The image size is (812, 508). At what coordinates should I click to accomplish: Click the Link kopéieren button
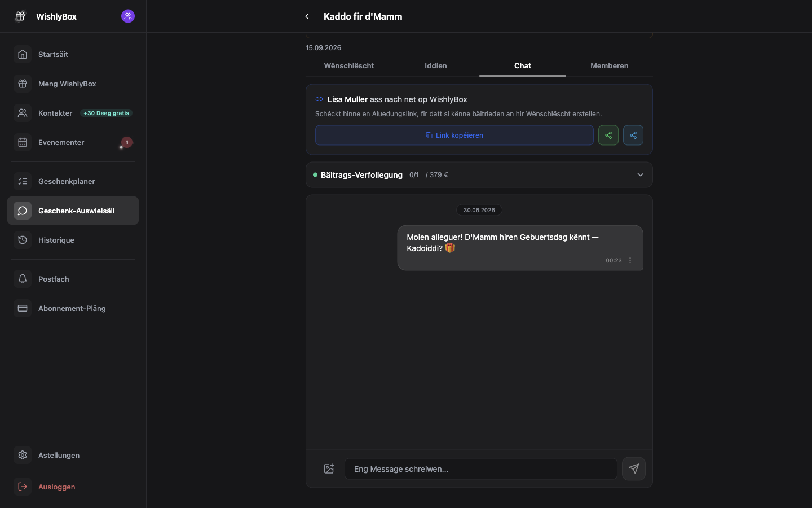[x=454, y=135]
